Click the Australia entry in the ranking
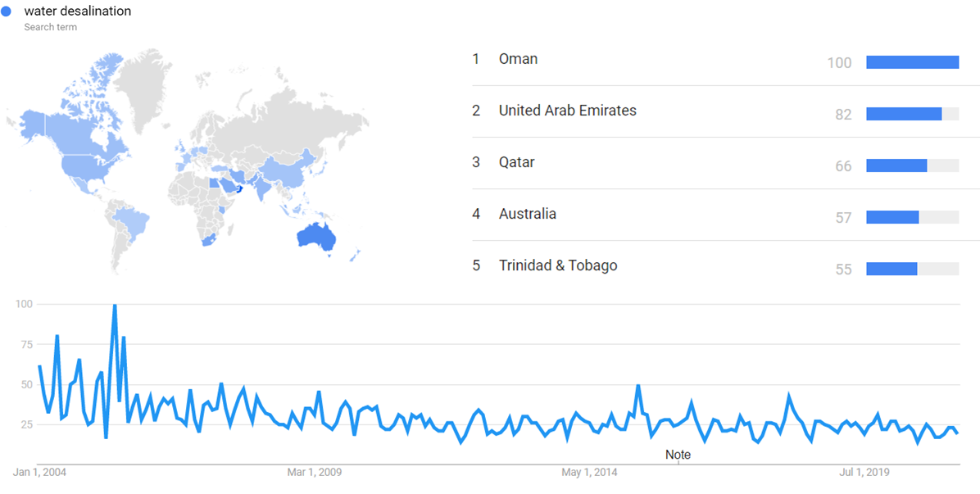Screen dimensions: 980x494 [527, 214]
